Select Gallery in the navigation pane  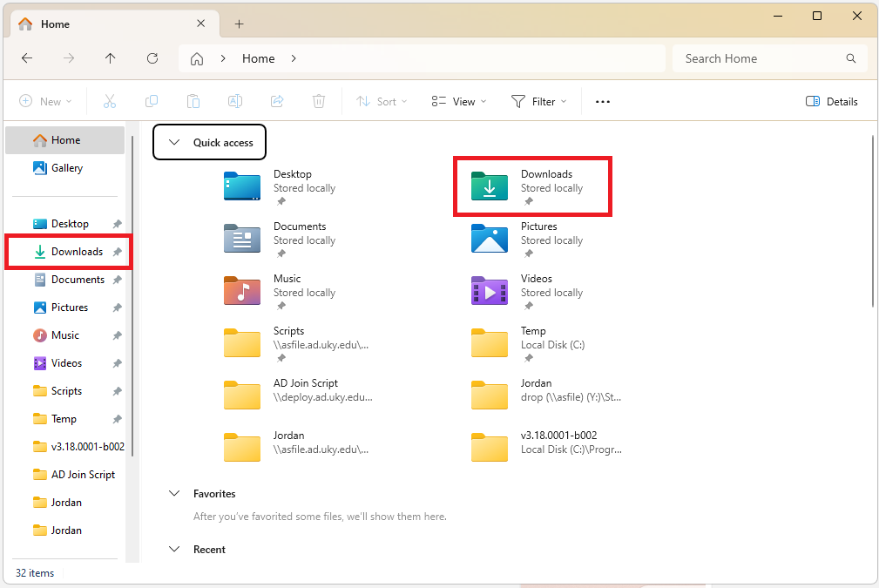click(x=66, y=168)
